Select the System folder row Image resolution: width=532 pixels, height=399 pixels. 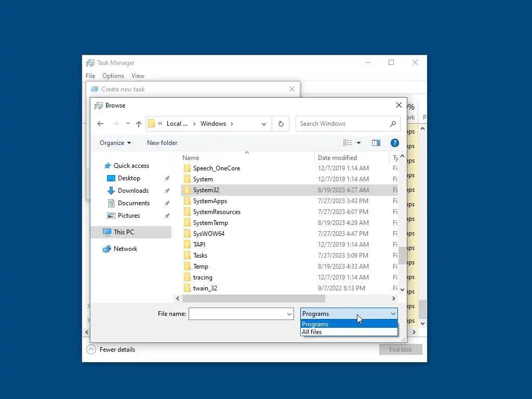point(289,179)
